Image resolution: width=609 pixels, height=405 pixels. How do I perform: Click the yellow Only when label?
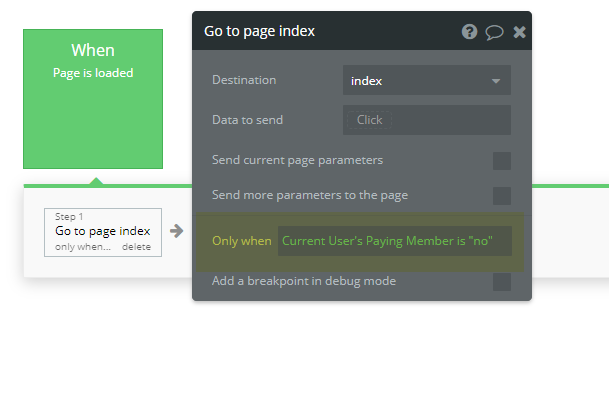[242, 241]
